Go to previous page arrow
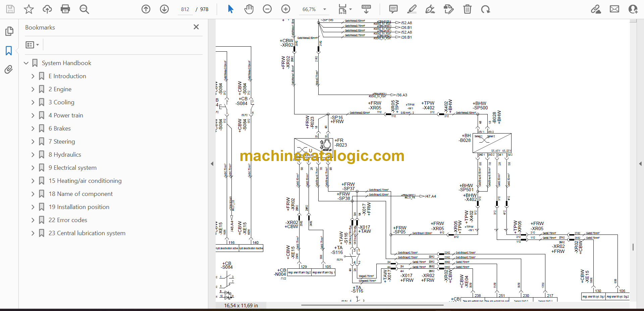This screenshot has width=644, height=311. 146,9
